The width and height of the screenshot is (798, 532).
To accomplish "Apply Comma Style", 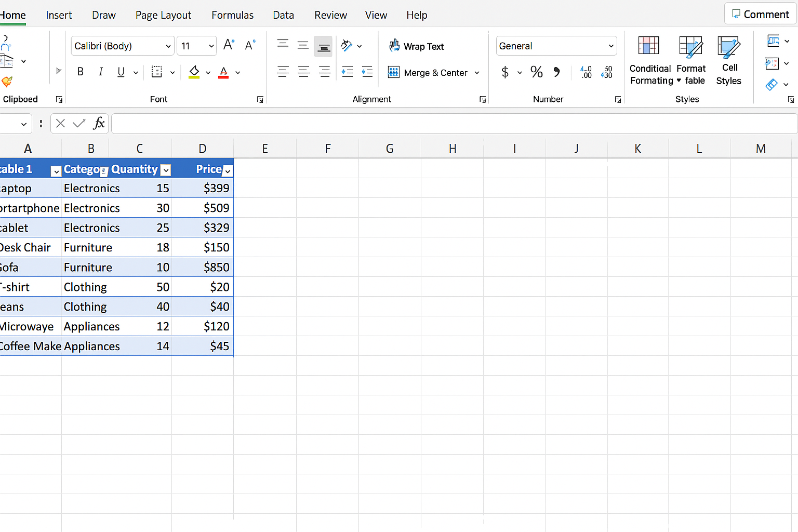I will pos(556,72).
